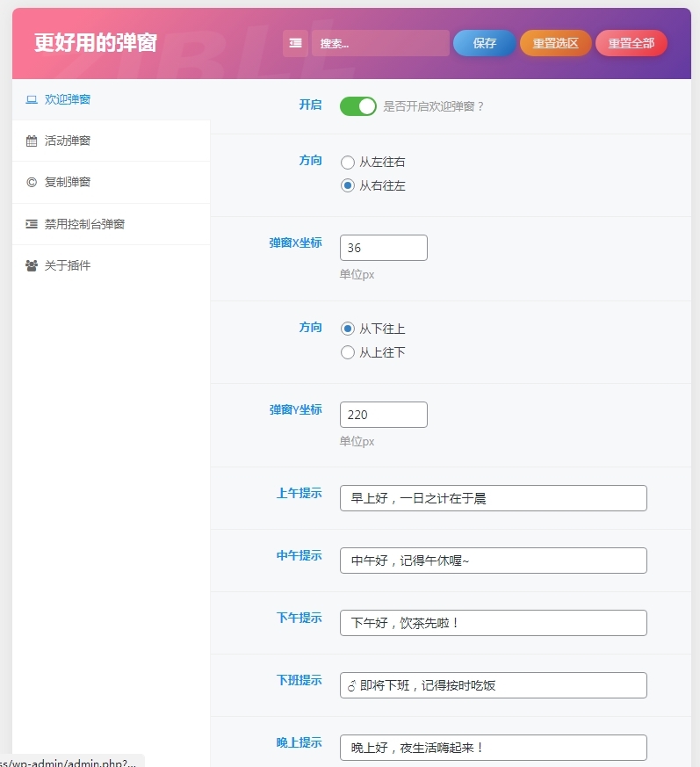Select the 从右往左 radio option
Image resolution: width=700 pixels, height=767 pixels.
[348, 185]
